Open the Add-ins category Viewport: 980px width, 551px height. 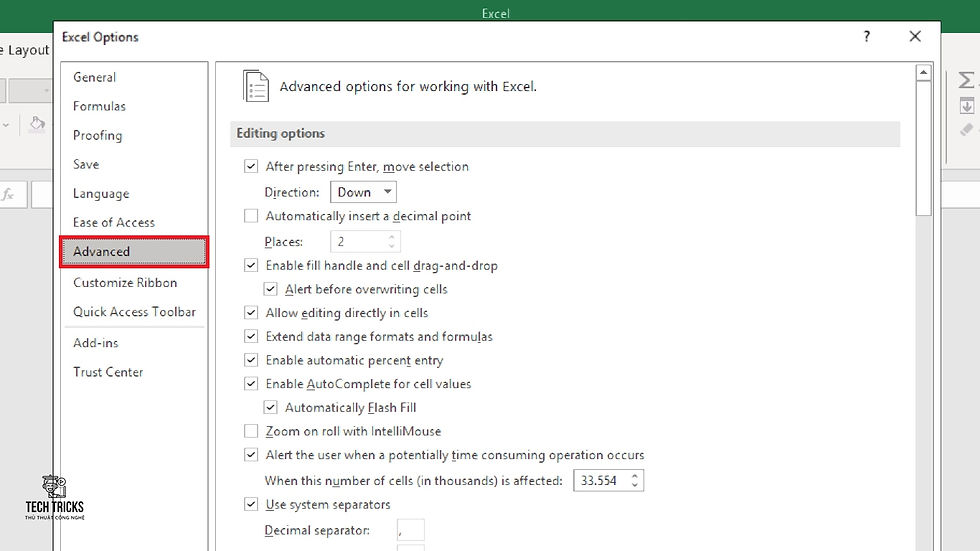click(x=96, y=343)
